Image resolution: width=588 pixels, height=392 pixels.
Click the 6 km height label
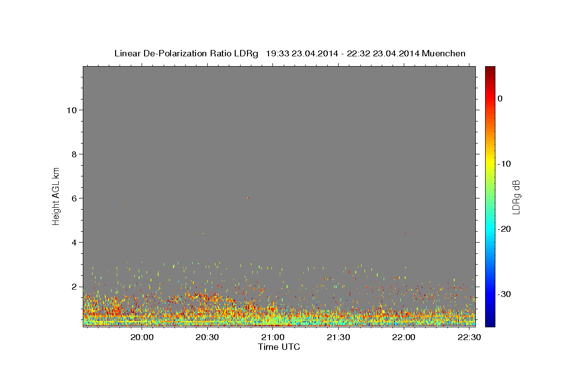point(73,198)
